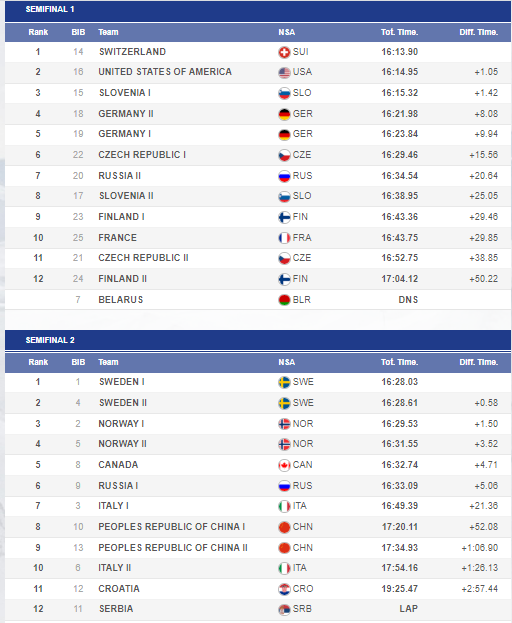Select the Semifinal 2 header bar
The image size is (512, 623).
(x=258, y=340)
